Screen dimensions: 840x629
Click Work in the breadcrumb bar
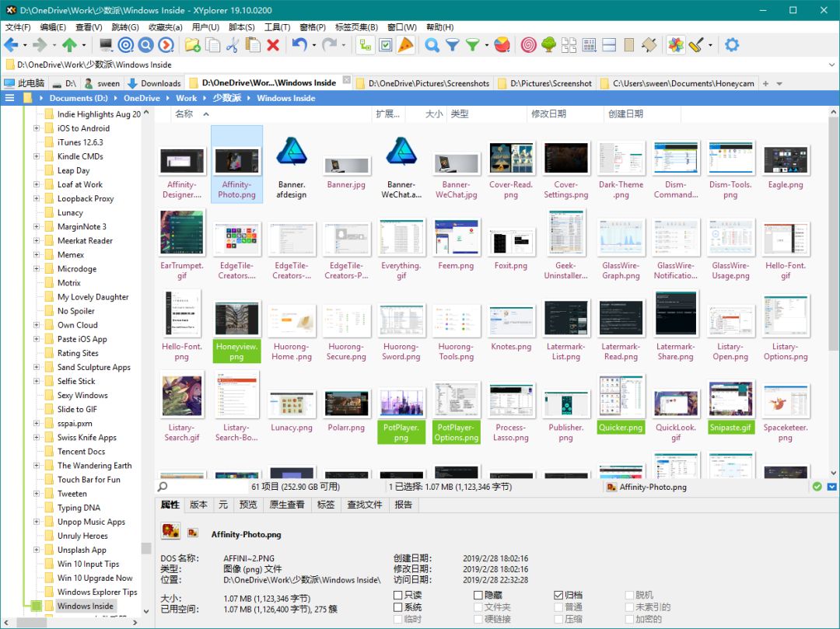coord(186,98)
